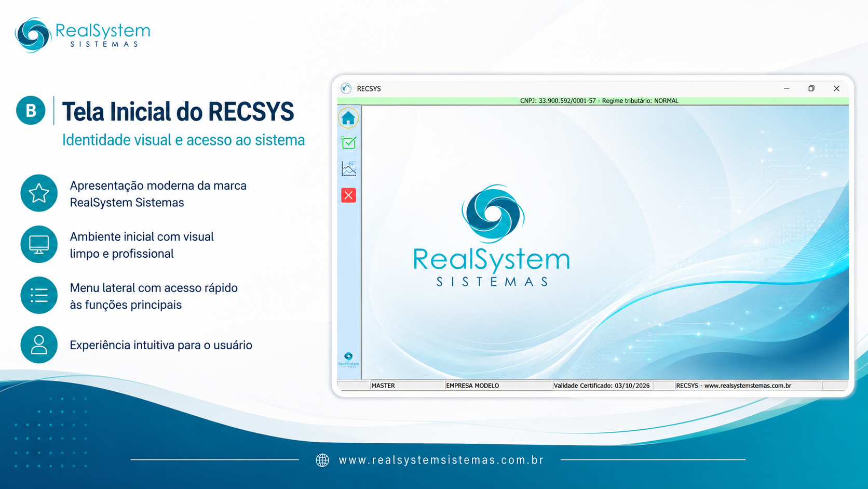Click the large RealSystem logo in the RECSYS window
Image resolution: width=868 pixels, height=489 pixels.
492,236
